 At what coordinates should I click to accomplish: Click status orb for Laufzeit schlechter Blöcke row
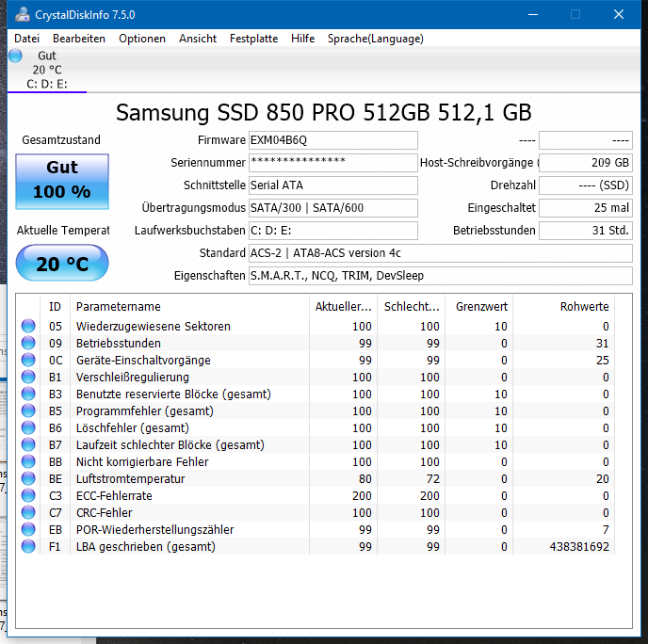tap(28, 444)
